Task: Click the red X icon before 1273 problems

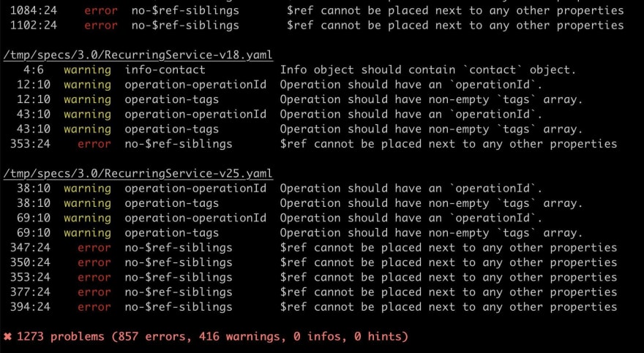Action: click(x=7, y=337)
